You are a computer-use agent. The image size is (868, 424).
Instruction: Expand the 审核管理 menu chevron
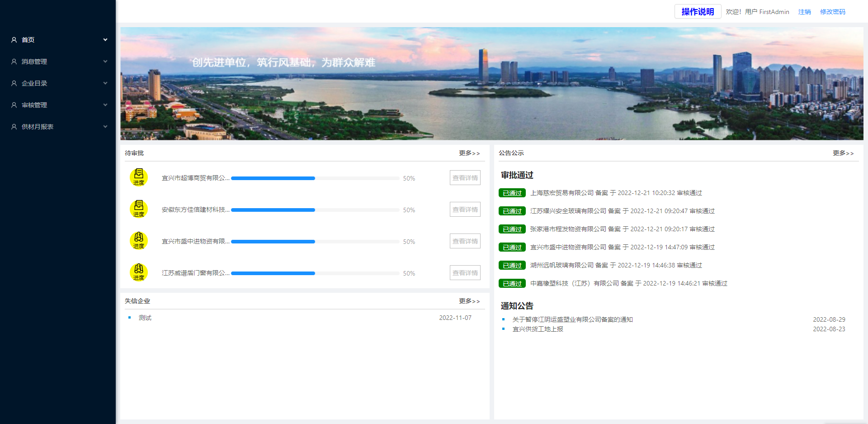(x=105, y=105)
